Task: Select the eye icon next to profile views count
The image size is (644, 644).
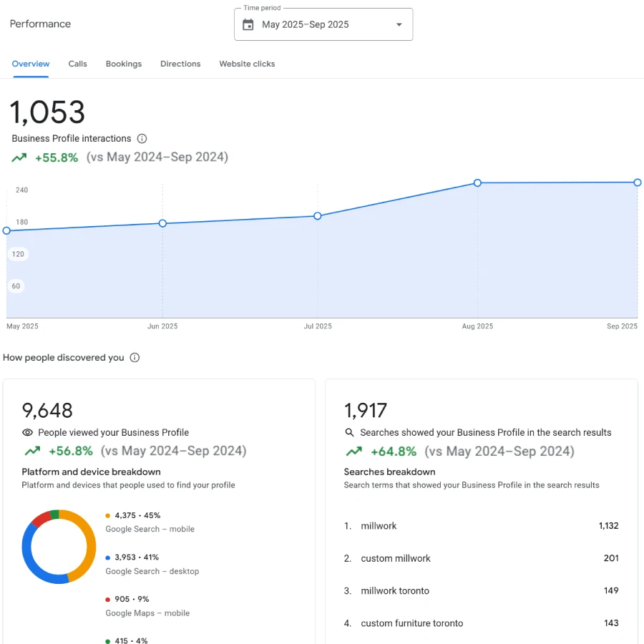Action: pyautogui.click(x=26, y=432)
